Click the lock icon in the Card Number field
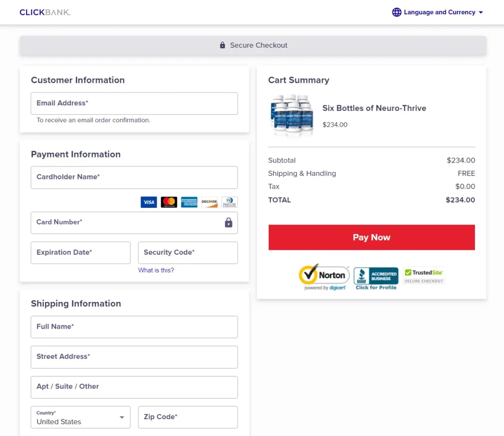 click(x=228, y=222)
